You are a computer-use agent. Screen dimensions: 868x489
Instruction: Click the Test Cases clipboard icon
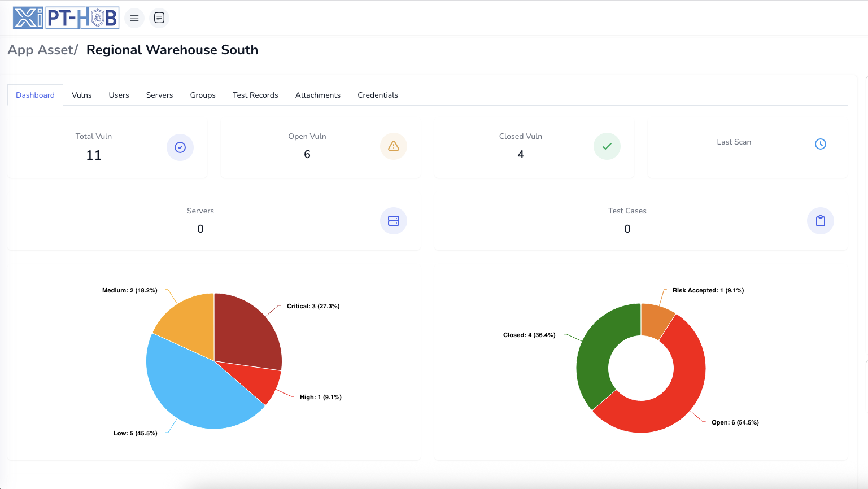tap(821, 221)
